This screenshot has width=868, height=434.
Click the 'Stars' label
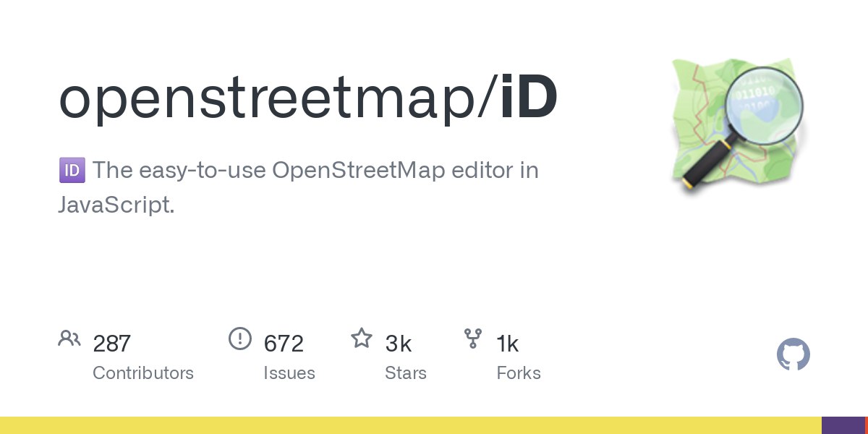coord(406,373)
